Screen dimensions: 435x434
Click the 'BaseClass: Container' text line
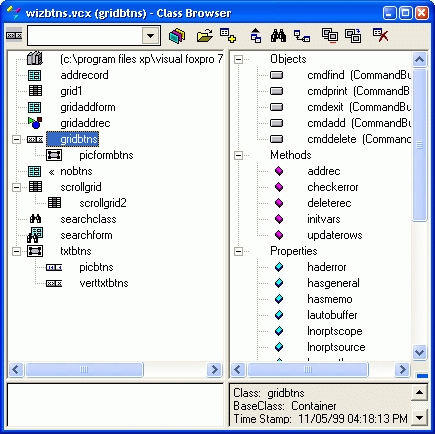click(x=285, y=406)
